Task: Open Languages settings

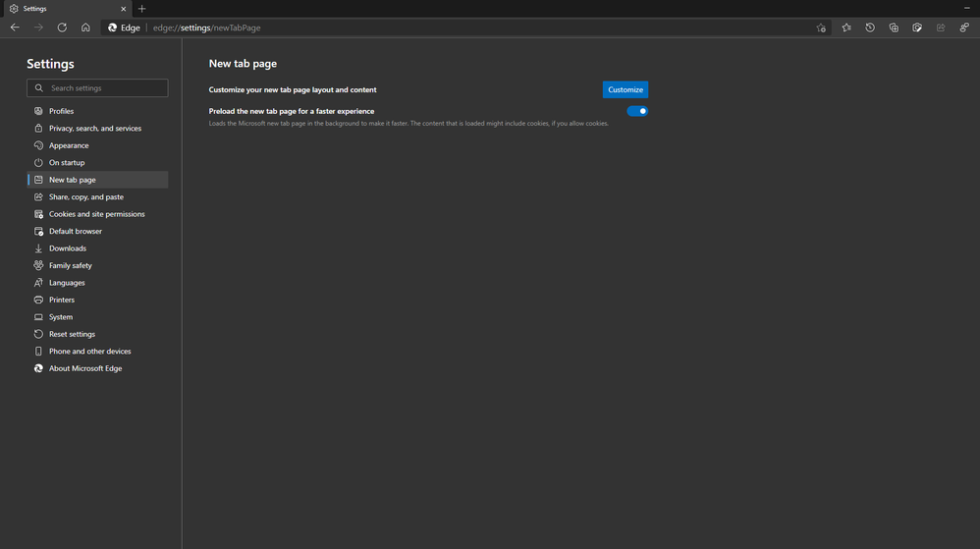Action: 97,283
